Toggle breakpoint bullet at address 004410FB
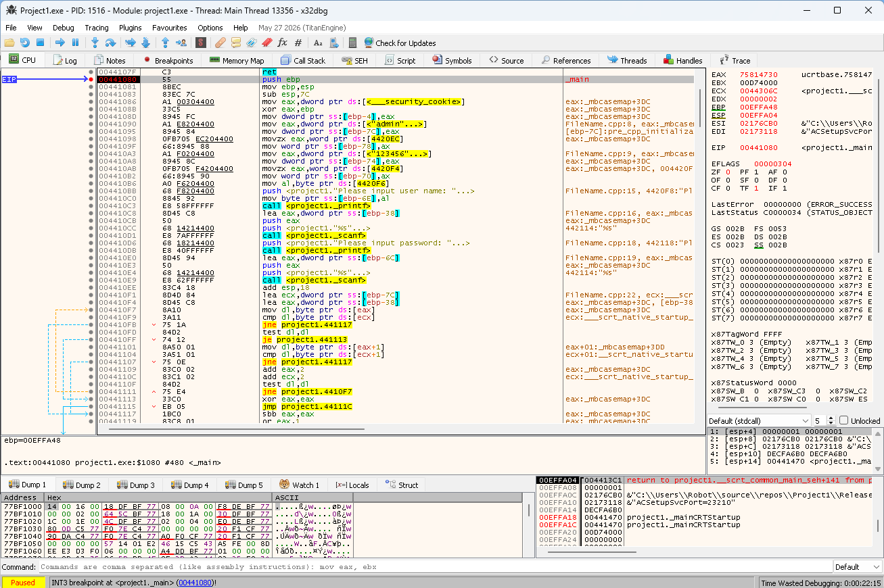The image size is (884, 588). click(91, 324)
